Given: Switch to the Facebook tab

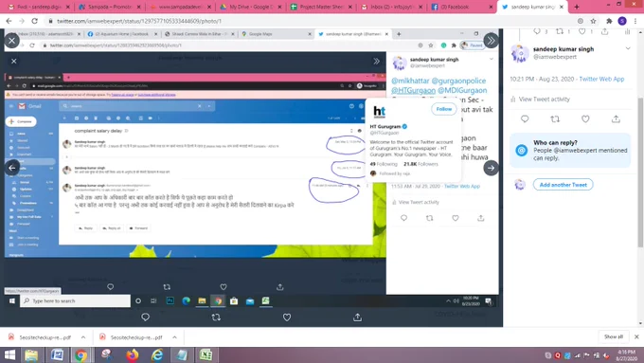Looking at the screenshot, I should (x=463, y=7).
